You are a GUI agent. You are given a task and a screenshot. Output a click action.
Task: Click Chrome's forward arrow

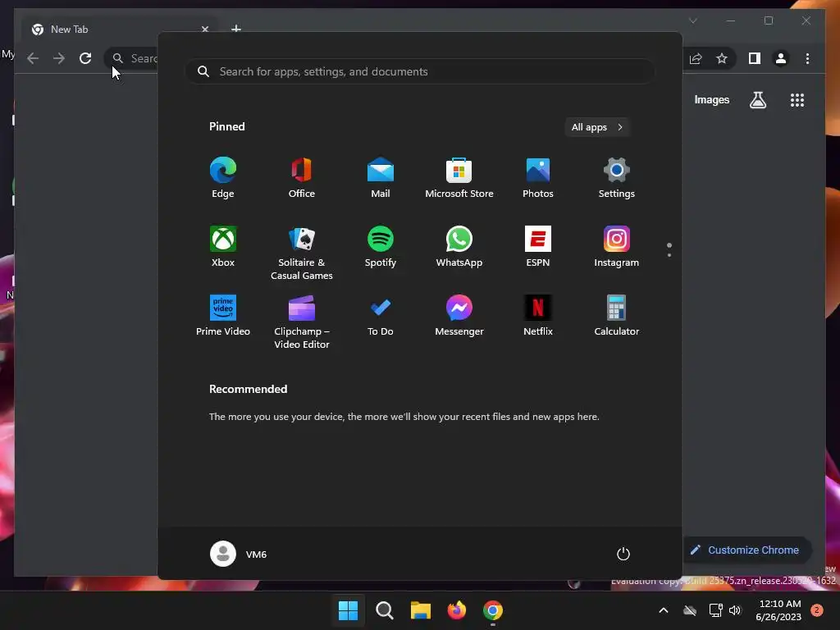pos(59,58)
